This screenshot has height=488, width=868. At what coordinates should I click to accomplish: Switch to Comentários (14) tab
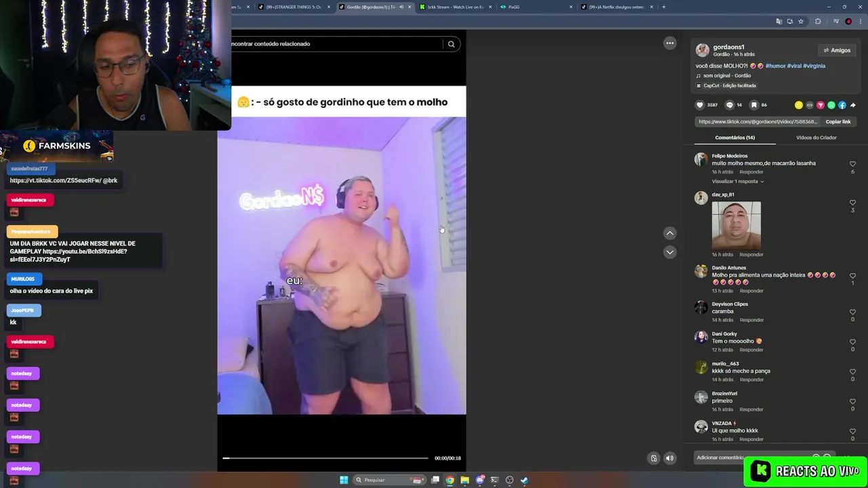click(x=734, y=138)
